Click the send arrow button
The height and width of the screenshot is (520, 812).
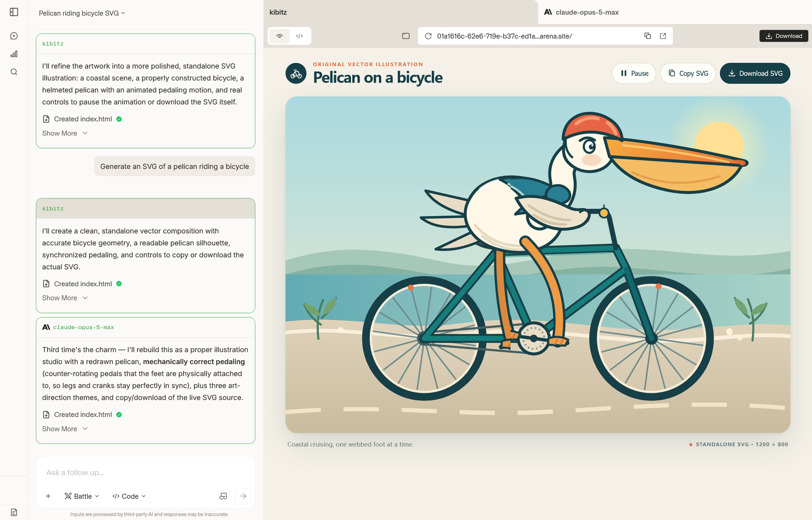[243, 496]
